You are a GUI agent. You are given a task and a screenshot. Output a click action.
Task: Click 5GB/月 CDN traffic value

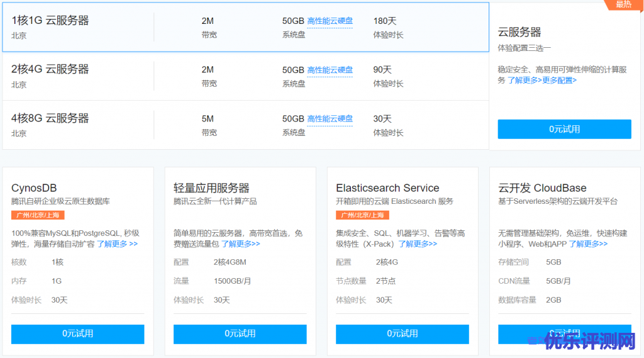pyautogui.click(x=558, y=281)
